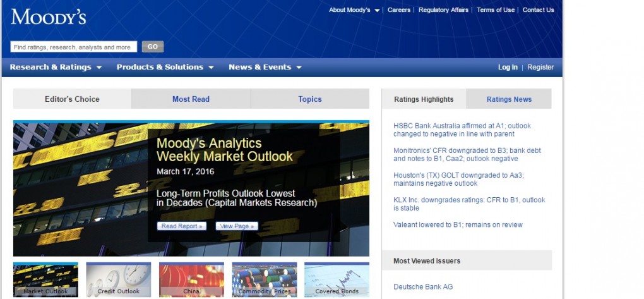
Task: Select the Commodity Prices thumbnail
Action: 265,279
